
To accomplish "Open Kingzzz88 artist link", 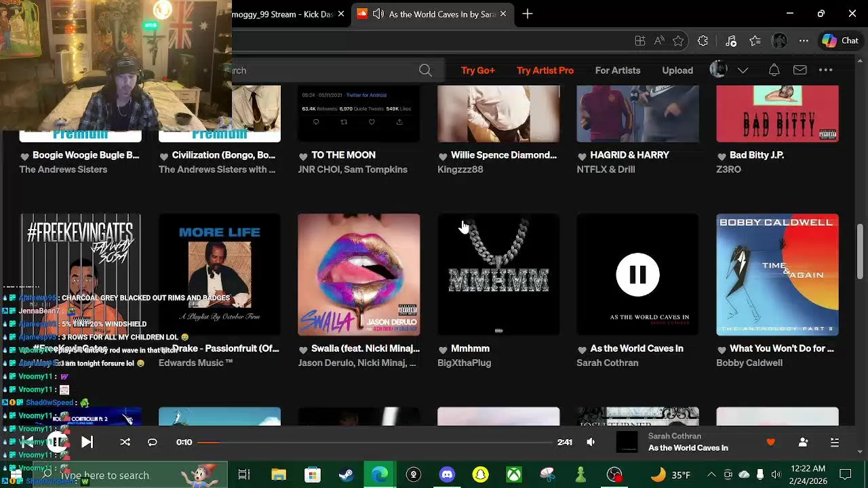I will pyautogui.click(x=460, y=170).
